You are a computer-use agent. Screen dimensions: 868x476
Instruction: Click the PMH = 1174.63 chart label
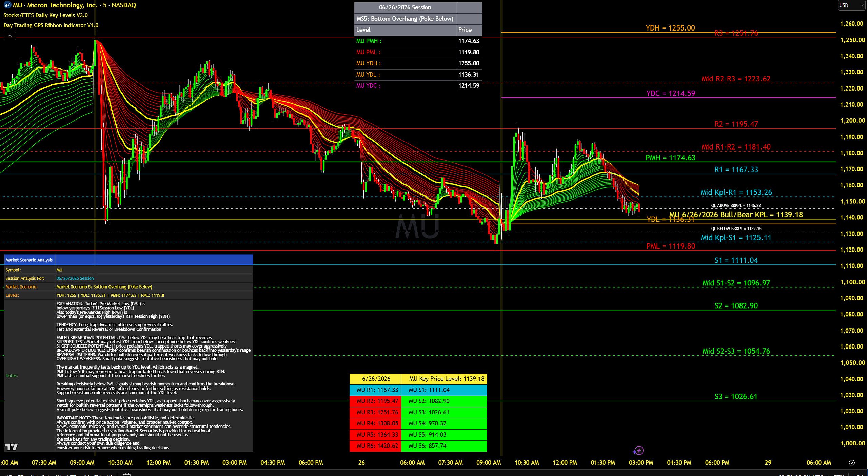(x=670, y=158)
